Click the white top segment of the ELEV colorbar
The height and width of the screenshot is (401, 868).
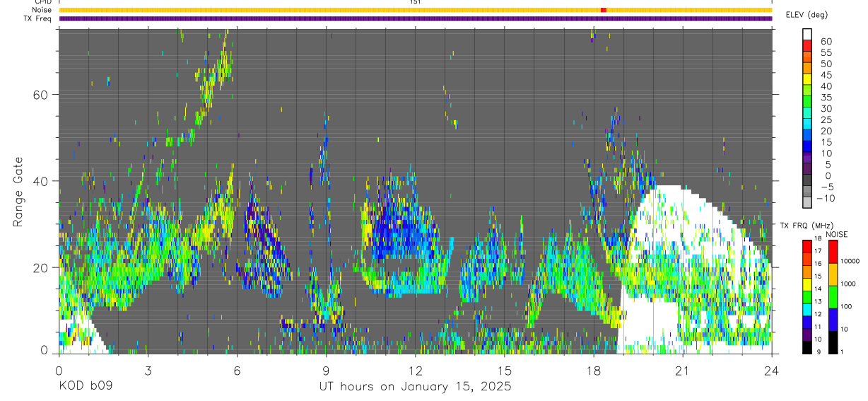(807, 34)
